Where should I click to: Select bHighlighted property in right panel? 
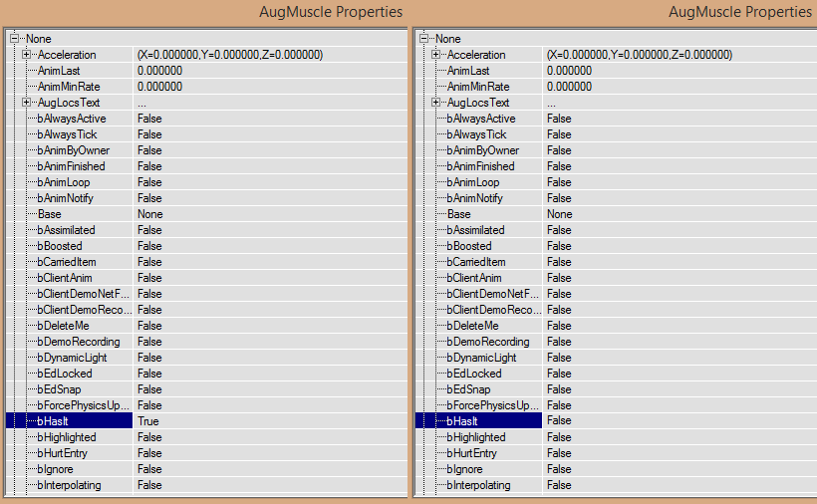point(476,437)
